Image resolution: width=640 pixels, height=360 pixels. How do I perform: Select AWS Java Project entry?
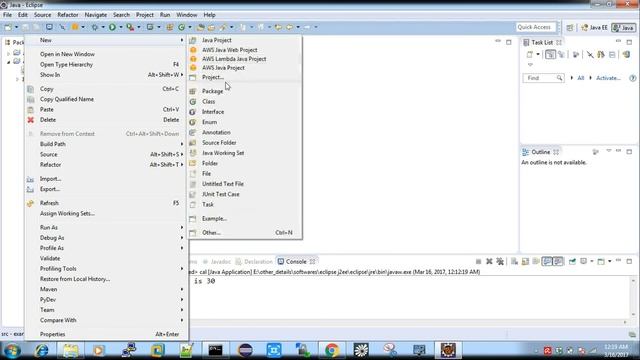click(244, 68)
